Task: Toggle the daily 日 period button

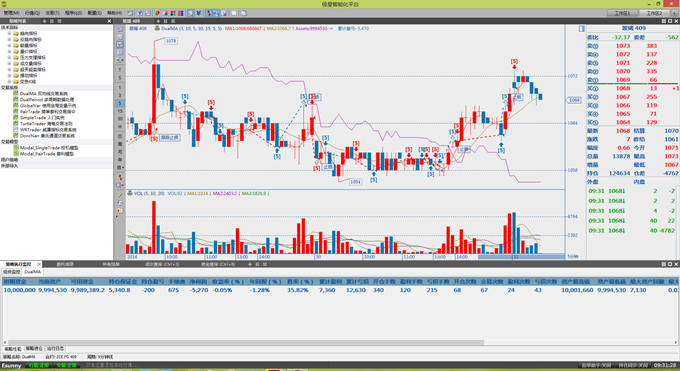Action: pyautogui.click(x=120, y=136)
